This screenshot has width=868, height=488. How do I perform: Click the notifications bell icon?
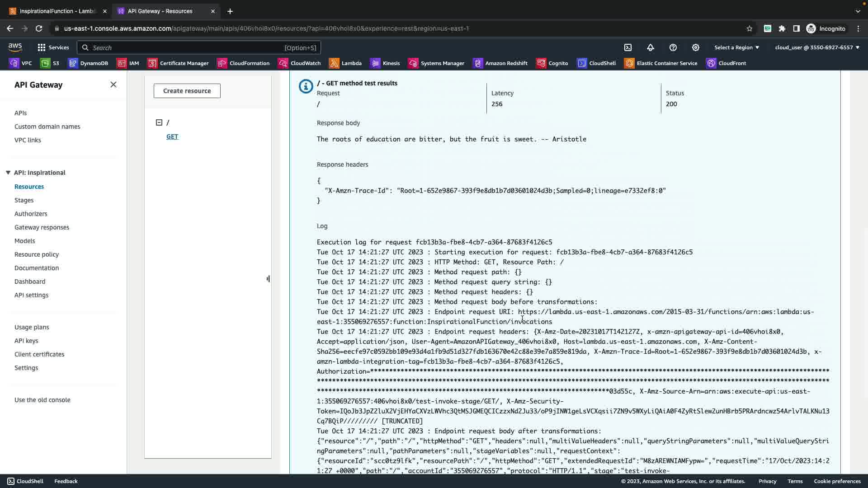tap(651, 47)
